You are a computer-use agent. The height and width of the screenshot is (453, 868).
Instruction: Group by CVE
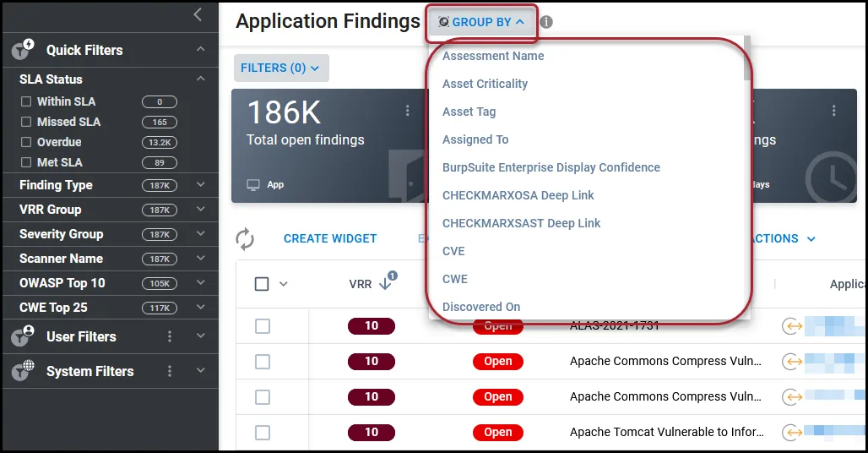(453, 251)
